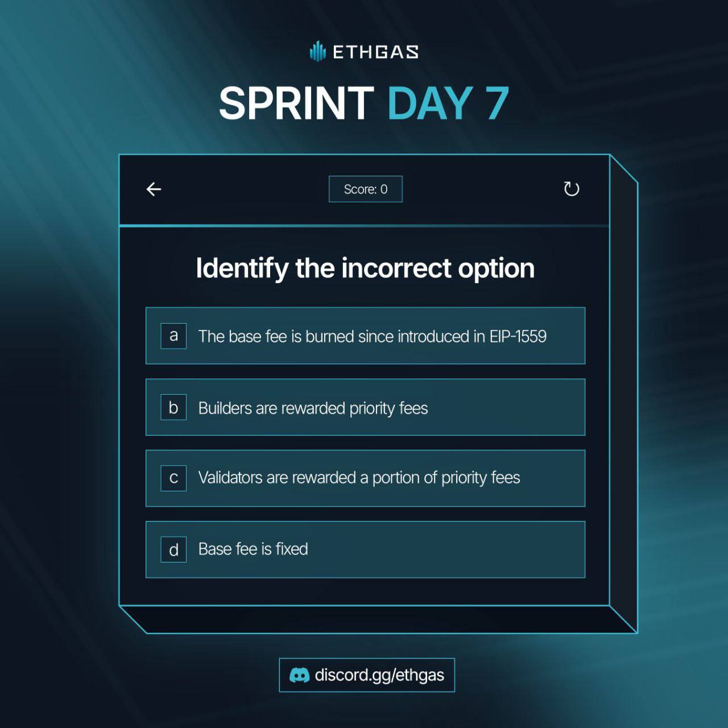728x728 pixels.
Task: Click the back arrow icon
Action: point(154,189)
